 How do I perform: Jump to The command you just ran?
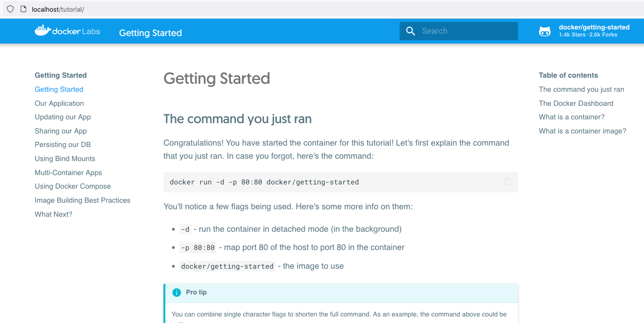[582, 89]
